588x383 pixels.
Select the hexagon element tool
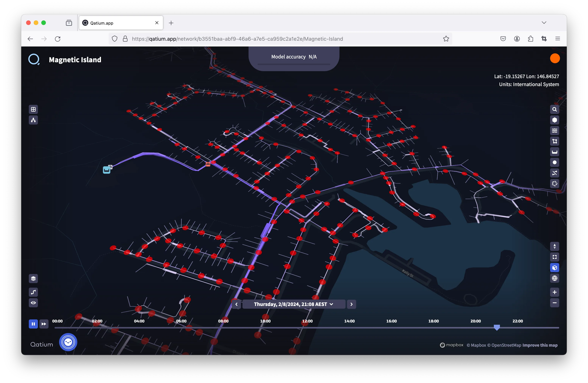[x=554, y=120]
